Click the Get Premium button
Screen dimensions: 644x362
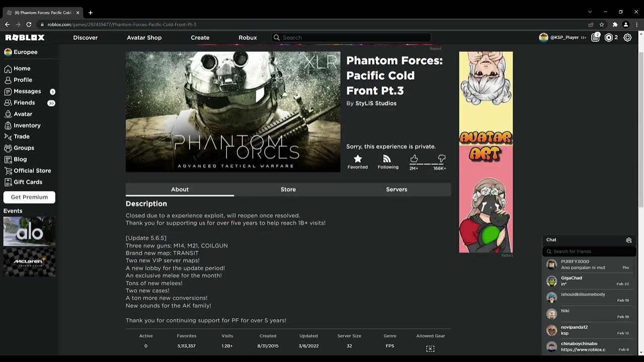pyautogui.click(x=29, y=197)
